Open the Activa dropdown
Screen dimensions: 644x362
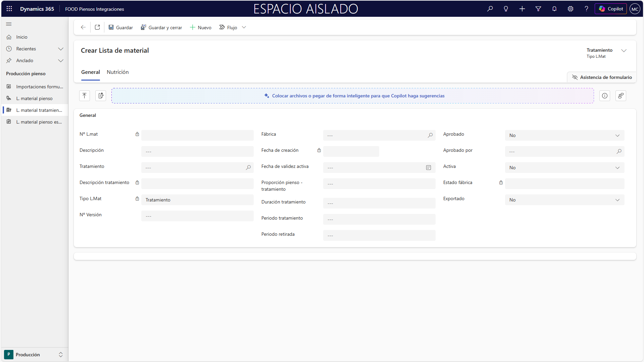pos(564,168)
